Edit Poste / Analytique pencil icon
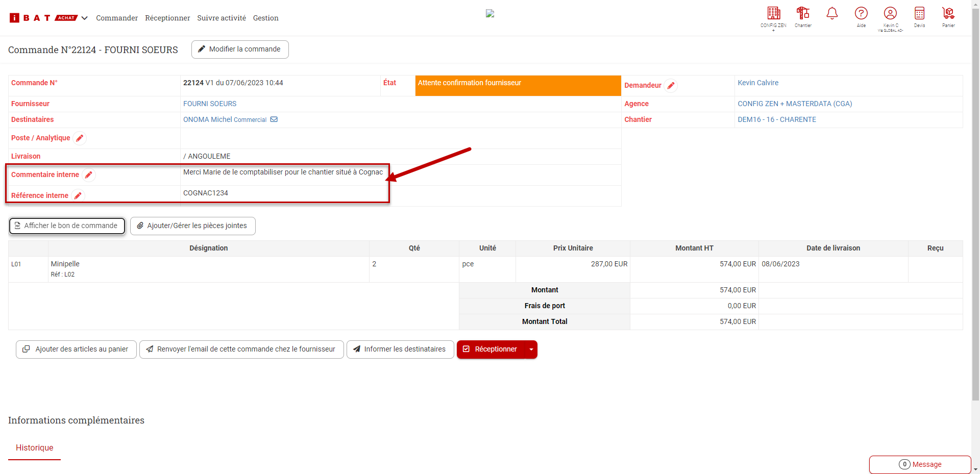Image resolution: width=980 pixels, height=474 pixels. (x=80, y=138)
